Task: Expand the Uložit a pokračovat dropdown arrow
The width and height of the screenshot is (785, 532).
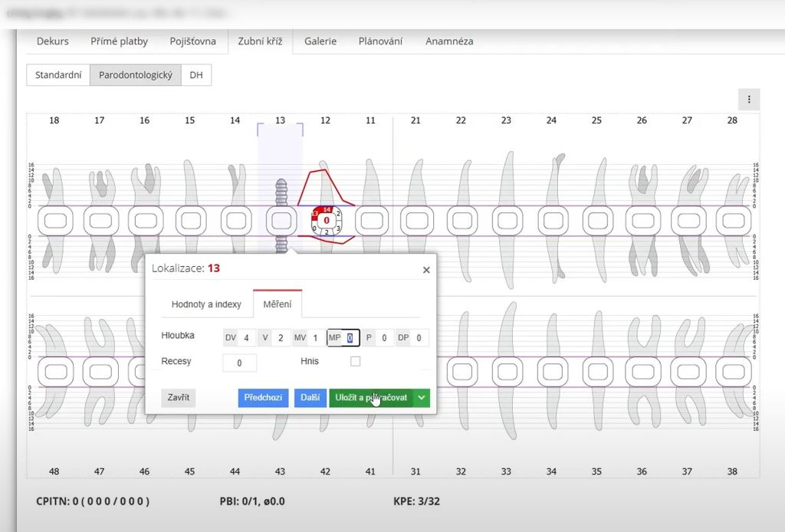Action: point(422,398)
